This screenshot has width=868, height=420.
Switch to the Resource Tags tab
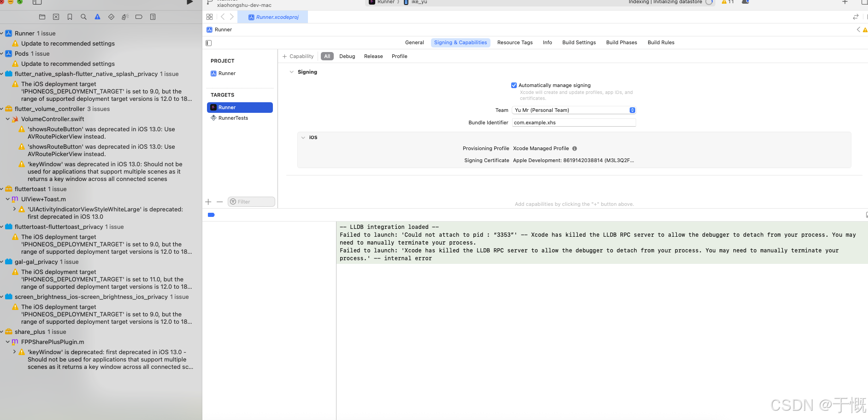(x=515, y=43)
